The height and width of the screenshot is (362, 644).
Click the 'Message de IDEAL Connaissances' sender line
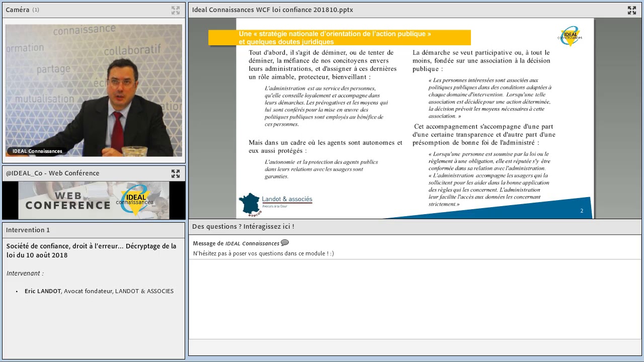[x=236, y=243]
